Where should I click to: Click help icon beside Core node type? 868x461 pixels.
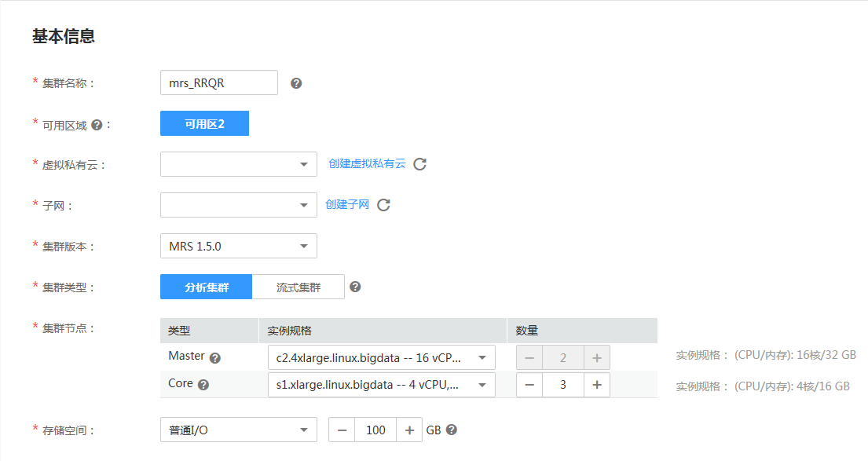pyautogui.click(x=203, y=385)
